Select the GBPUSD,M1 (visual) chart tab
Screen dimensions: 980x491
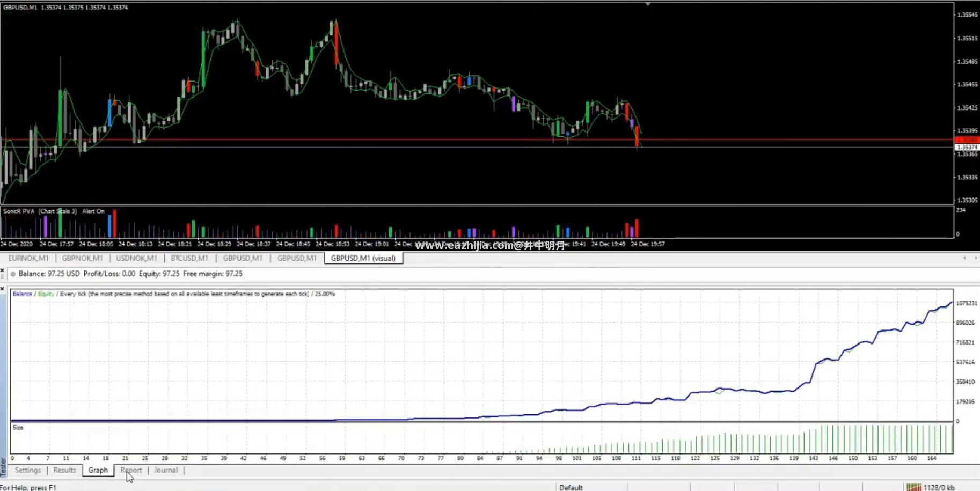tap(363, 258)
